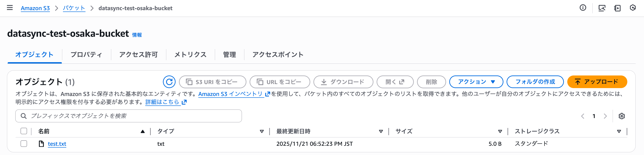Viewport: 644px width, 155px height.
Task: Switch to the プロパティ tab
Action: [x=86, y=55]
